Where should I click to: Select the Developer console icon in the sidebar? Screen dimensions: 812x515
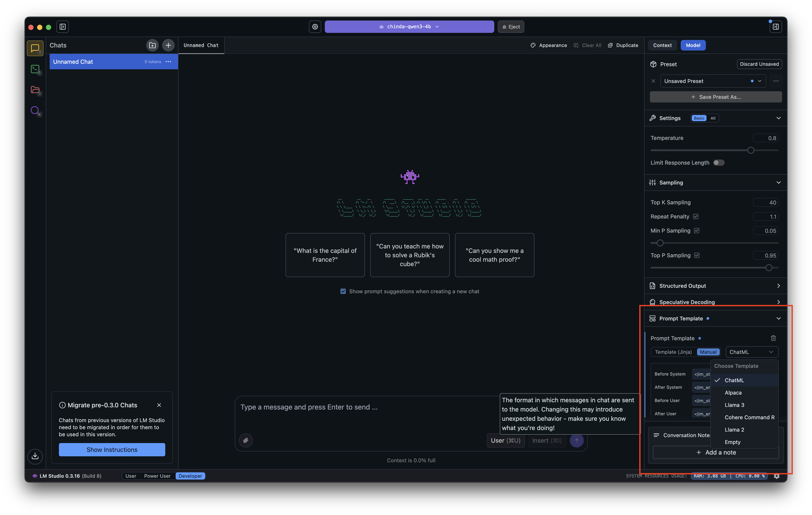(x=35, y=69)
